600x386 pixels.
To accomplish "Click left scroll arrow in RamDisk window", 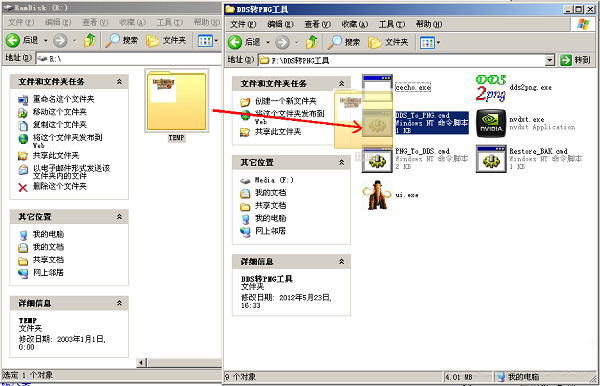I will 141,362.
